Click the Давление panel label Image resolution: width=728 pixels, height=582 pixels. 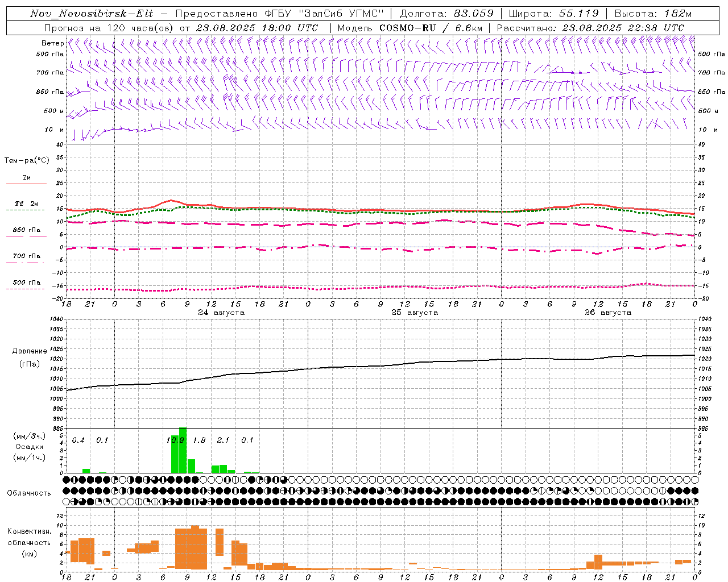(30, 351)
